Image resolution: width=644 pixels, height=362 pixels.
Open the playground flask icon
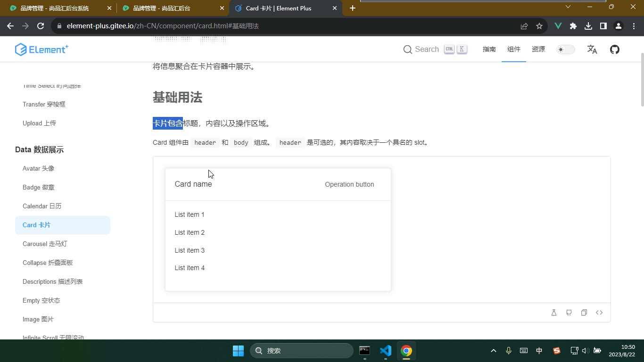point(554,313)
